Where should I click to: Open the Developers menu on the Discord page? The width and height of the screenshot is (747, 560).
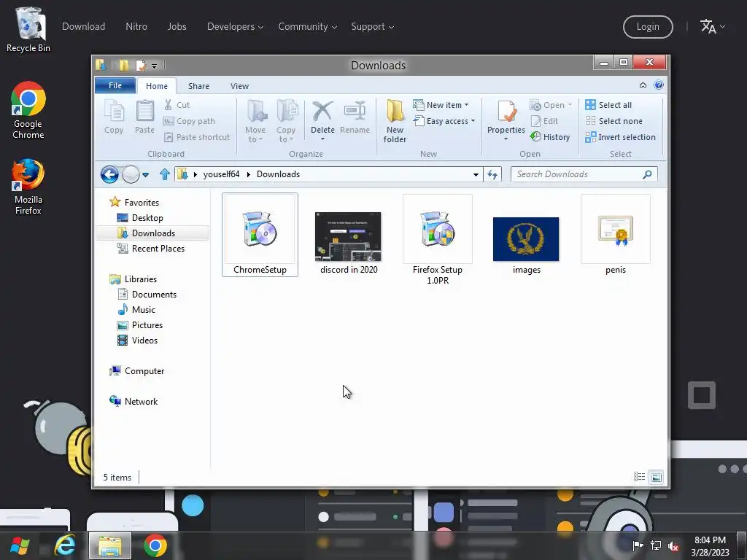click(x=236, y=27)
